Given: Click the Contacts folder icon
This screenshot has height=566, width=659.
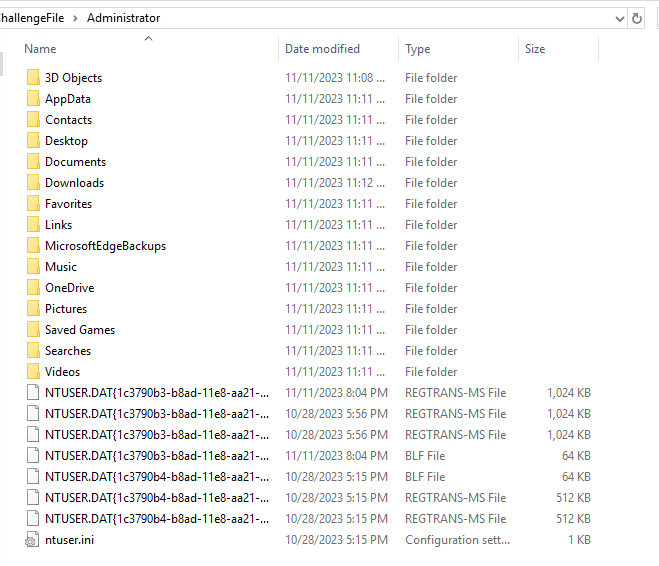Looking at the screenshot, I should coord(33,120).
